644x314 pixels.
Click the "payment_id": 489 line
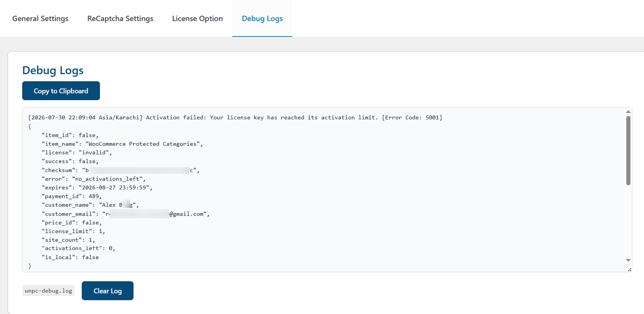72,196
